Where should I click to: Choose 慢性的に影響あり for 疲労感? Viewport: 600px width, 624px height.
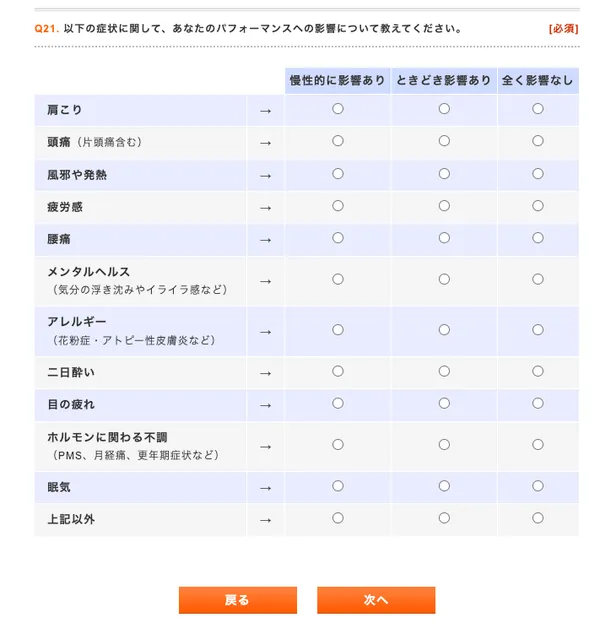338,206
